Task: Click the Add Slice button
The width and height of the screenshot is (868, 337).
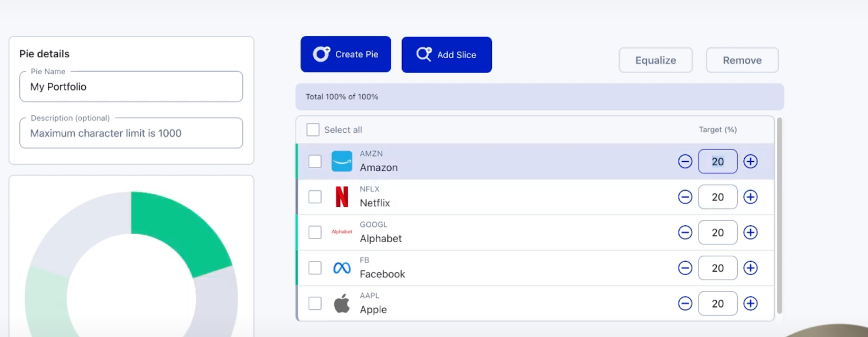Action: click(446, 55)
